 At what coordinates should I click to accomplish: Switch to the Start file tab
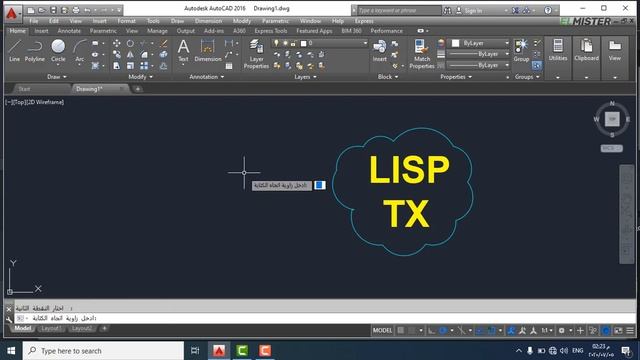24,89
